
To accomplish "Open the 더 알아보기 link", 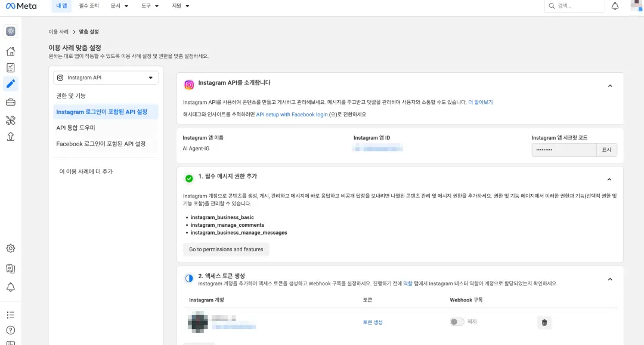I will click(480, 103).
